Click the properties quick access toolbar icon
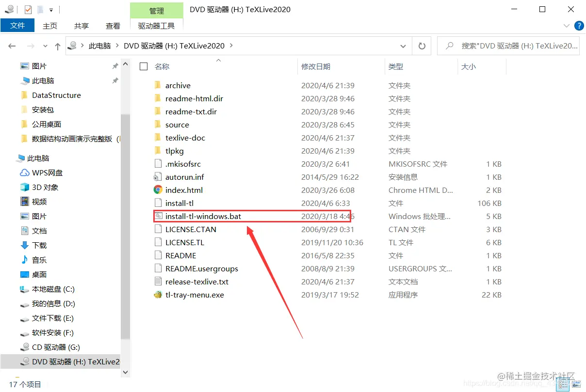Image resolution: width=586 pixels, height=392 pixels. [28, 9]
